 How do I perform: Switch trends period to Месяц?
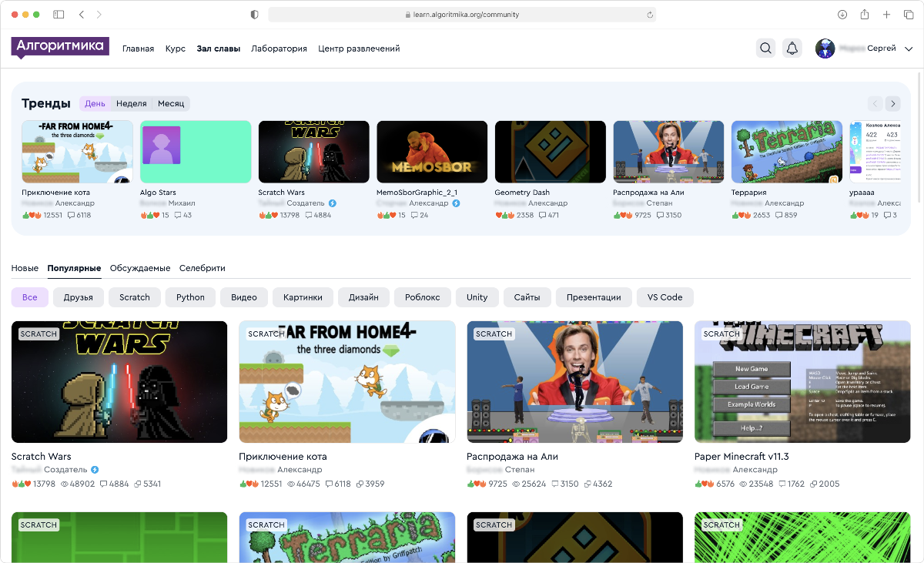(x=171, y=104)
